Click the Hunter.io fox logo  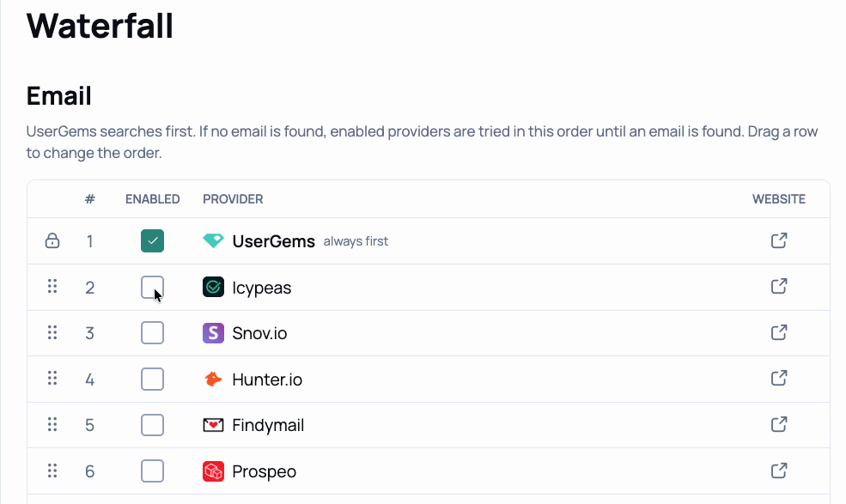pyautogui.click(x=213, y=380)
